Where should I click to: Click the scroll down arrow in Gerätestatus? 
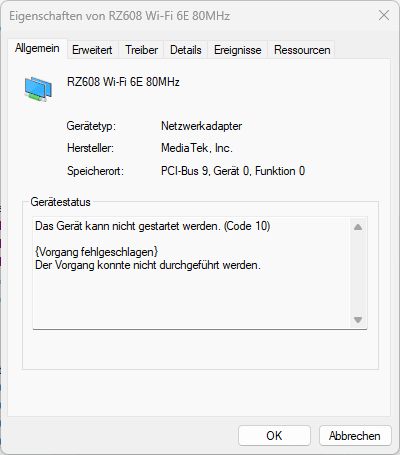click(358, 320)
